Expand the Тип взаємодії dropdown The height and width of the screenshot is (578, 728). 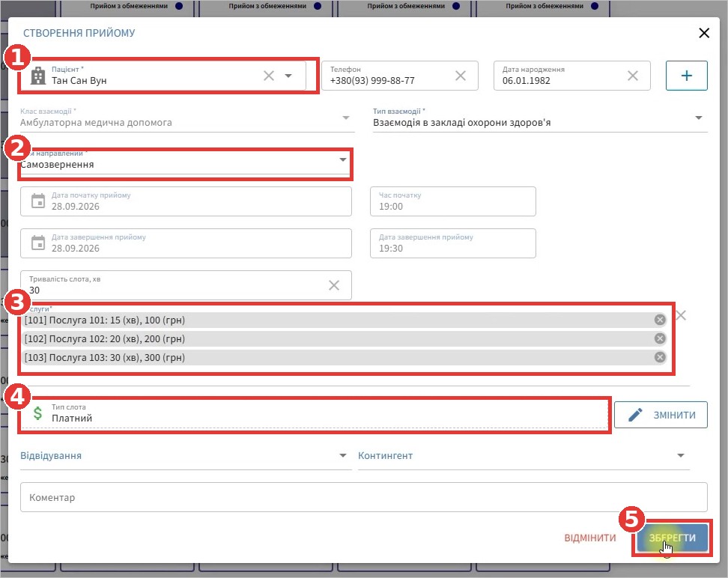[x=699, y=118]
